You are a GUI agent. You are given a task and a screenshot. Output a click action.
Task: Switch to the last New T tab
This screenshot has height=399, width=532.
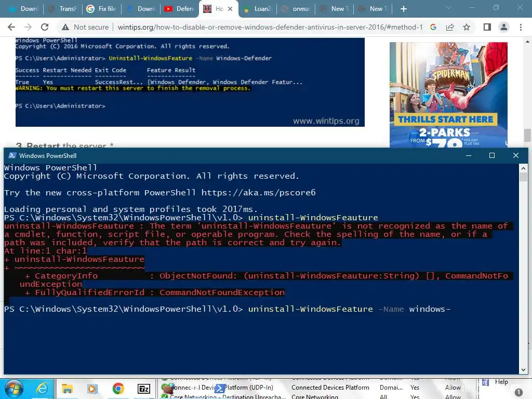click(373, 9)
